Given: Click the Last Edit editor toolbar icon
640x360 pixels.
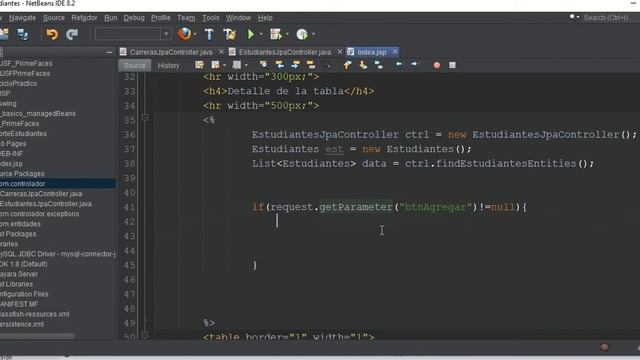Looking at the screenshot, I should pyautogui.click(x=200, y=65).
